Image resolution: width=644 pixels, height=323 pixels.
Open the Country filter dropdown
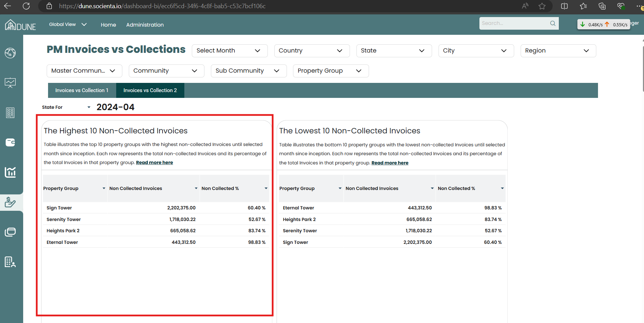point(312,50)
